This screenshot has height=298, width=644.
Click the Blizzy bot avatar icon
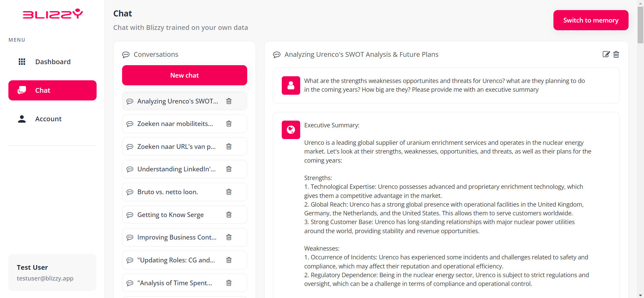(x=291, y=130)
